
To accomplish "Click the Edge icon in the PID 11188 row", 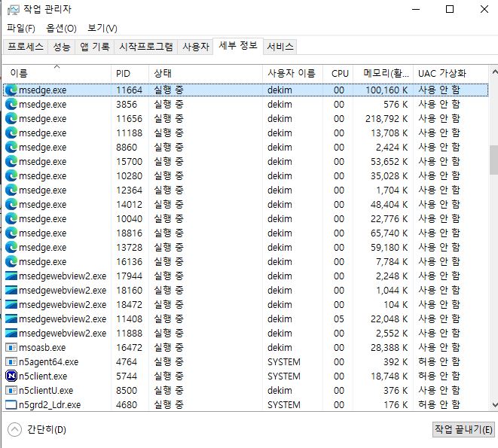I will [x=11, y=133].
